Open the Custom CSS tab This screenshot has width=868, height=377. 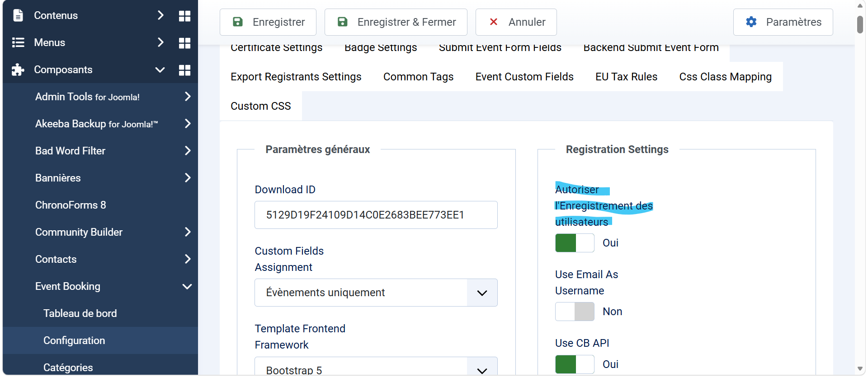261,106
